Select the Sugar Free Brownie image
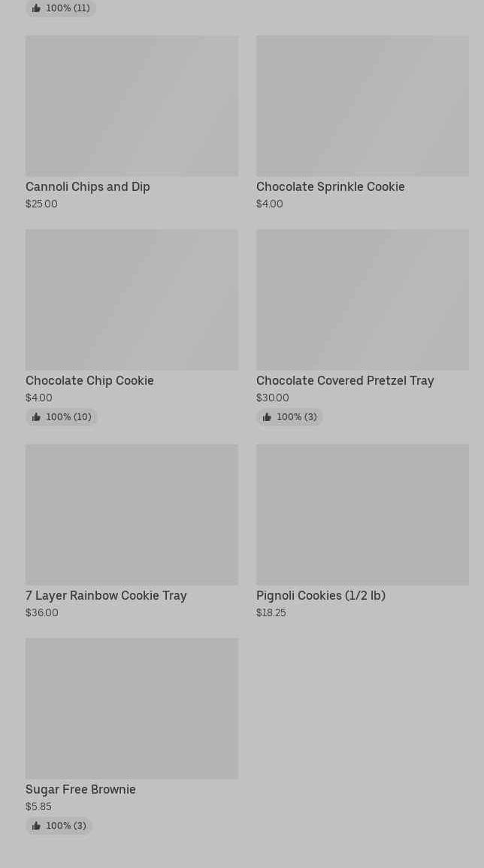The image size is (484, 868). coord(132,709)
